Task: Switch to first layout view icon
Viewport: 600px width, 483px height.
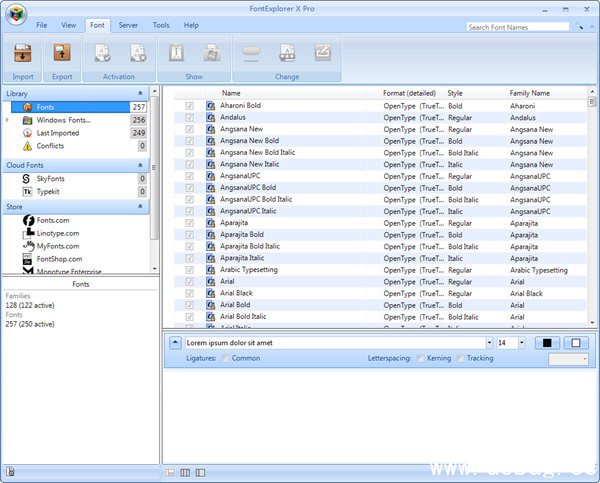Action: click(170, 473)
